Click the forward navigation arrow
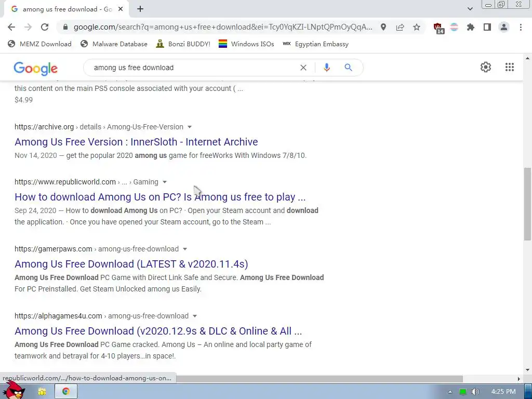 [x=28, y=27]
